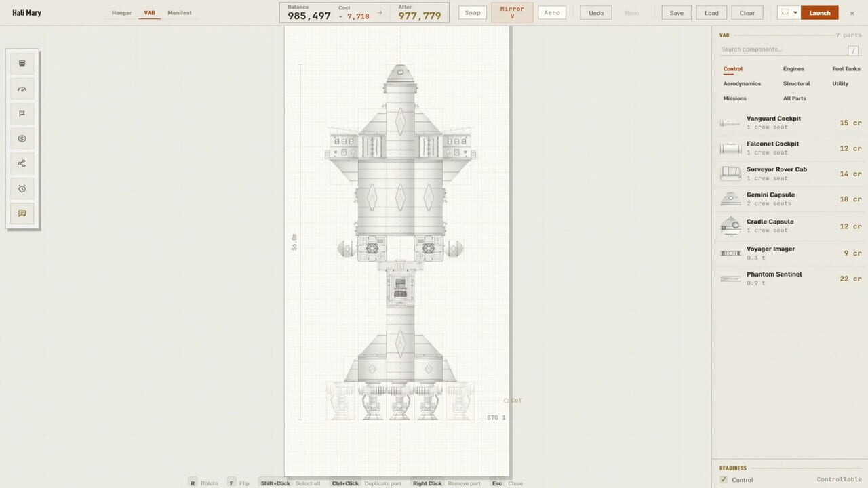
Task: Open the highlighted message note icon
Action: click(x=22, y=213)
